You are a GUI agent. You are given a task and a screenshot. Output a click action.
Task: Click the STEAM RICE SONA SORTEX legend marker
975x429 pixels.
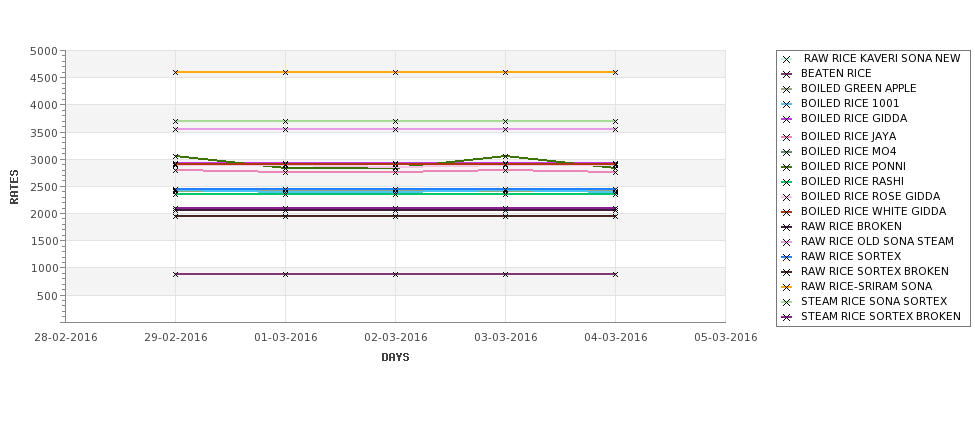pyautogui.click(x=787, y=302)
